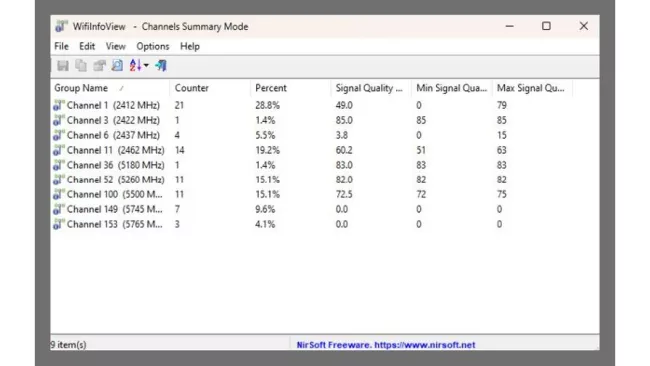Click the 'Channel 100' row name
650x366 pixels.
click(x=115, y=194)
